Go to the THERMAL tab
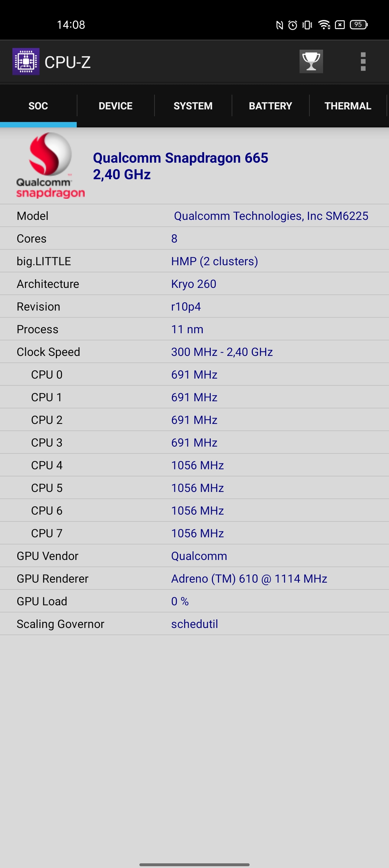The image size is (389, 868). (x=348, y=106)
